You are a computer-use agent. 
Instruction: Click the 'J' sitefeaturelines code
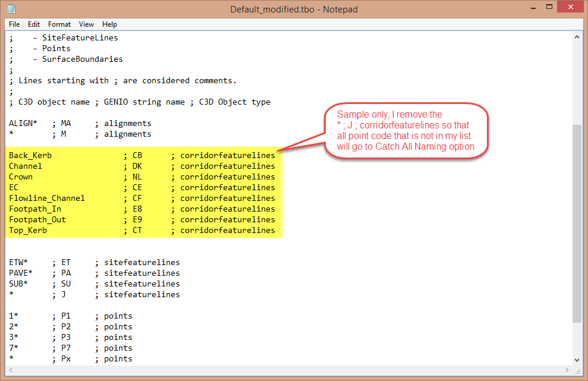coord(64,294)
